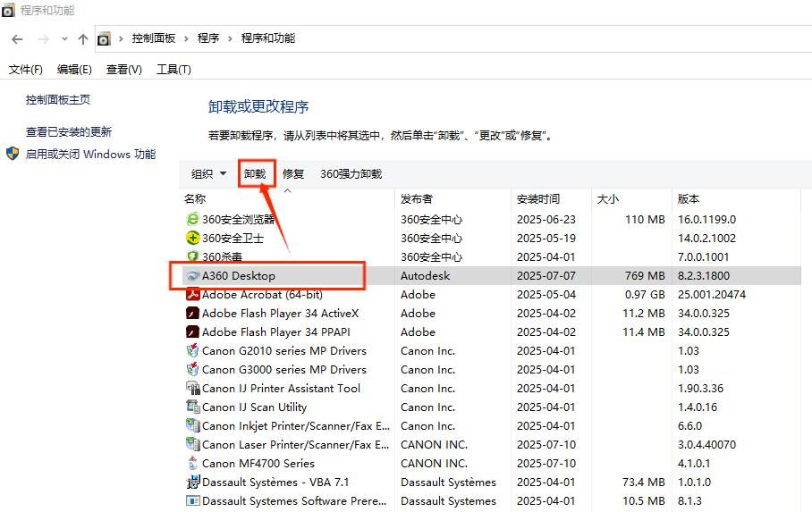This screenshot has height=512, width=812.
Task: Click the Canon Laser Printer/Scanner/Fax icon
Action: click(x=192, y=444)
